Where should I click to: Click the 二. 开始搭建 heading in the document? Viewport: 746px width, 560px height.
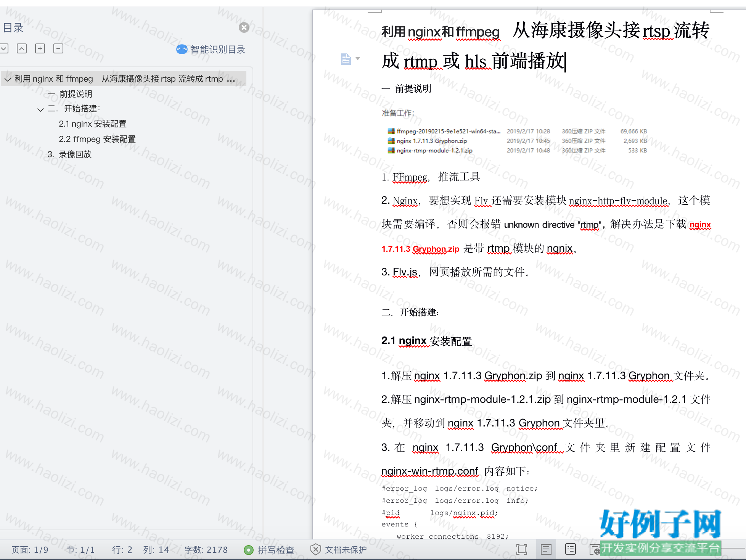pyautogui.click(x=410, y=312)
